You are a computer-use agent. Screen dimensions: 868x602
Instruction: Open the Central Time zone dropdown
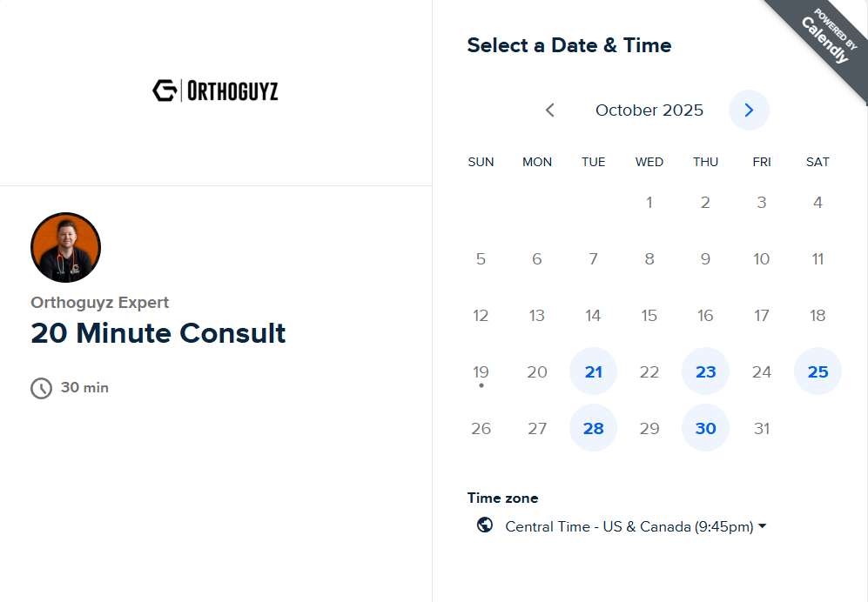coord(636,526)
